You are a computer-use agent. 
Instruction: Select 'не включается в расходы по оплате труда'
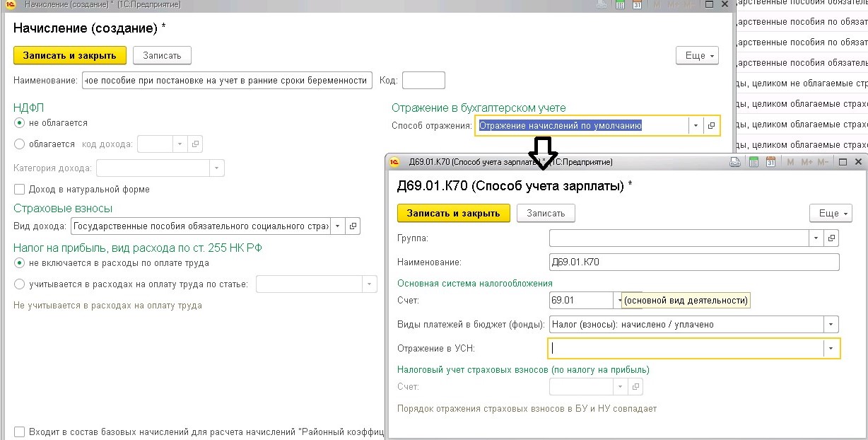coord(19,263)
